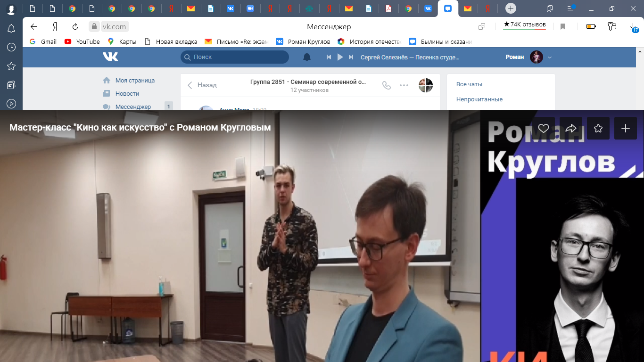The width and height of the screenshot is (644, 362).
Task: Open the Роман Круглов bookmark
Action: [x=303, y=41]
